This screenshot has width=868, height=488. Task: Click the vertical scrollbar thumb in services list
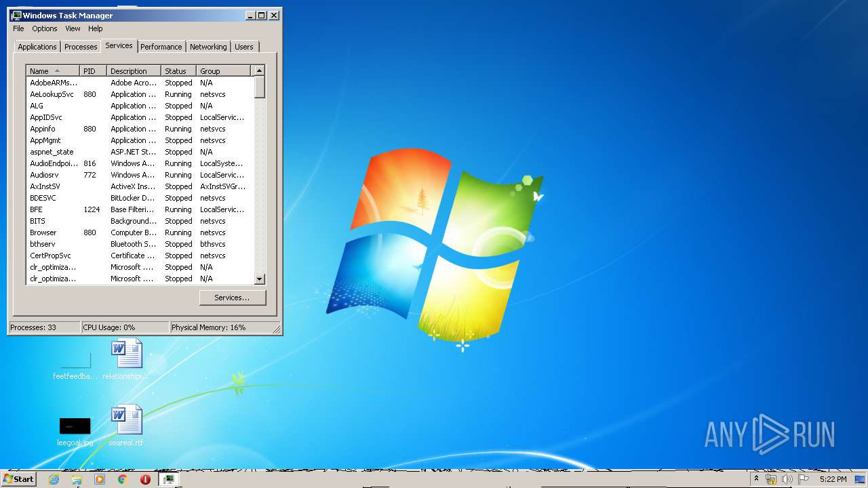pyautogui.click(x=259, y=87)
